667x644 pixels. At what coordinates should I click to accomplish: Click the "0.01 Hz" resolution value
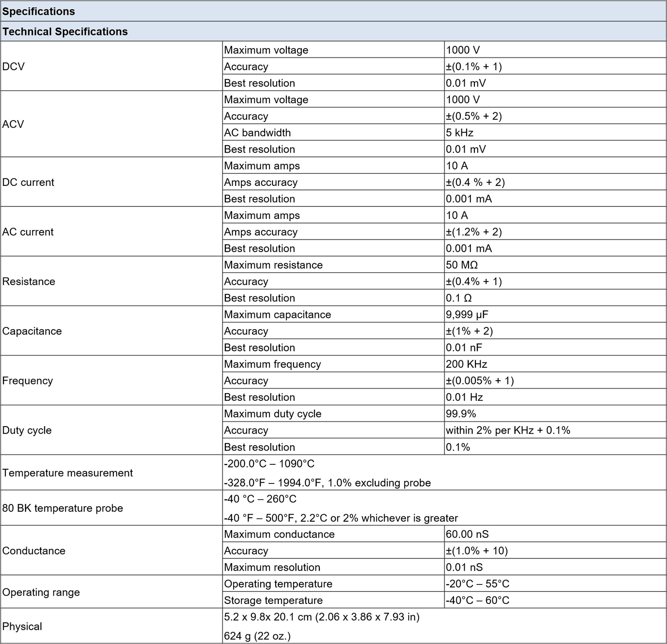(464, 397)
